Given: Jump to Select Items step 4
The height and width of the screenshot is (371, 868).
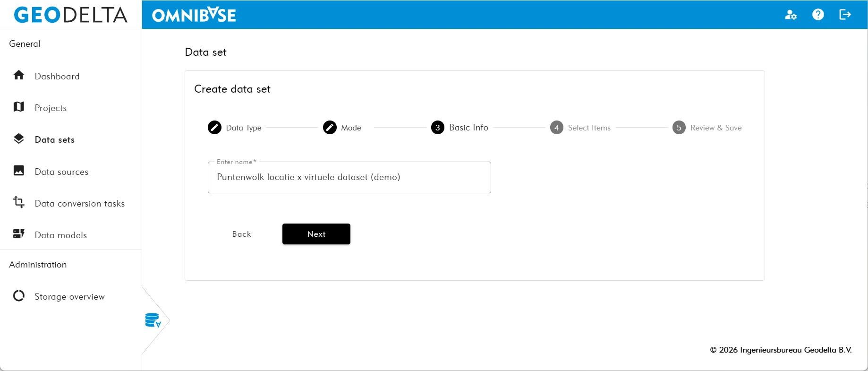Looking at the screenshot, I should click(580, 128).
